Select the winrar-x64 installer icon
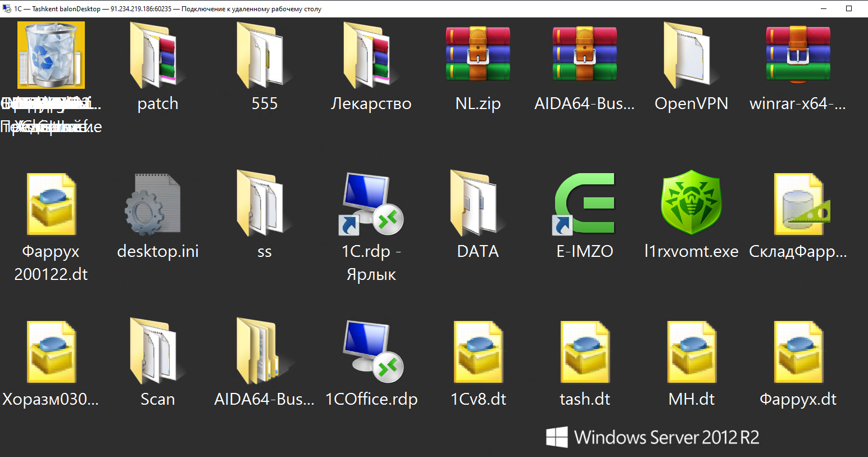Image resolution: width=868 pixels, height=457 pixels. coord(798,55)
